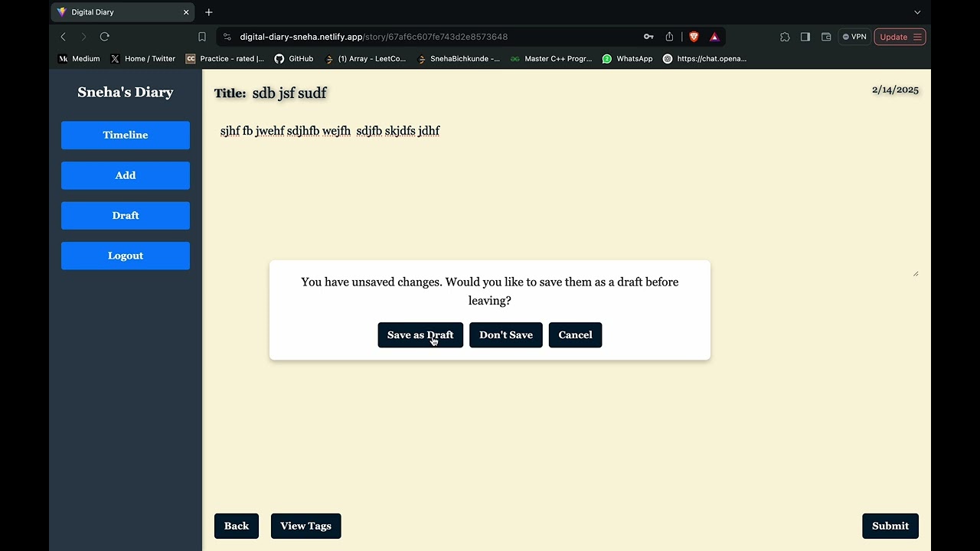Open the Draft section in sidebar
This screenshot has width=980, height=551.
tap(126, 216)
